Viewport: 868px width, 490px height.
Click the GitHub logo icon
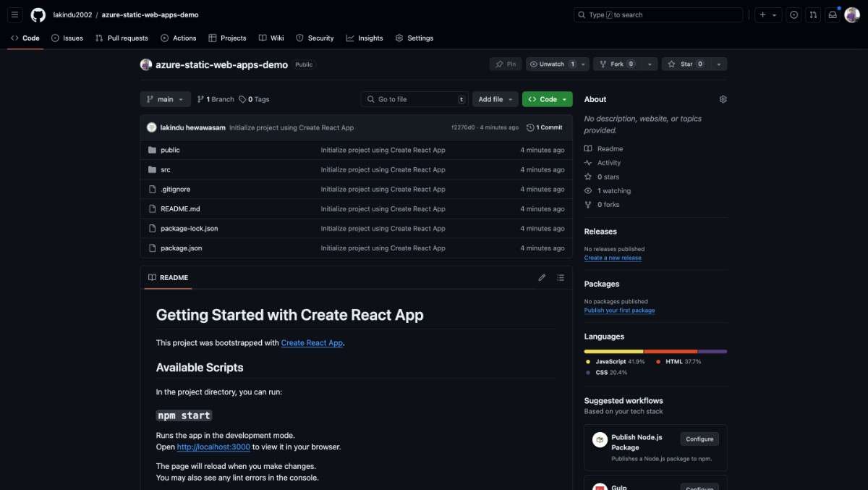pos(38,14)
